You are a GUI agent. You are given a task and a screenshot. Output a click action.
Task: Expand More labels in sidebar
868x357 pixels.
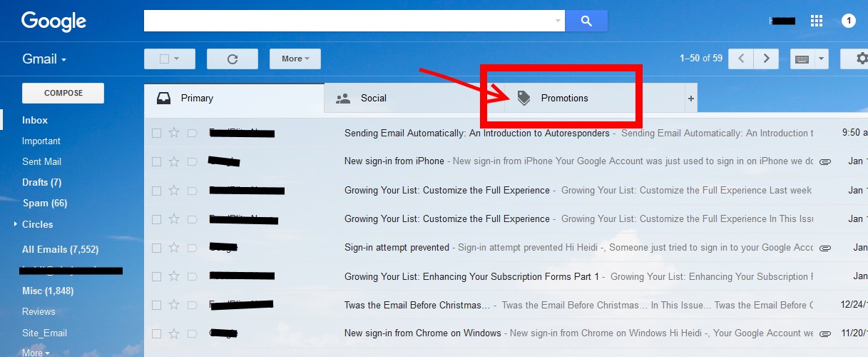(x=36, y=353)
